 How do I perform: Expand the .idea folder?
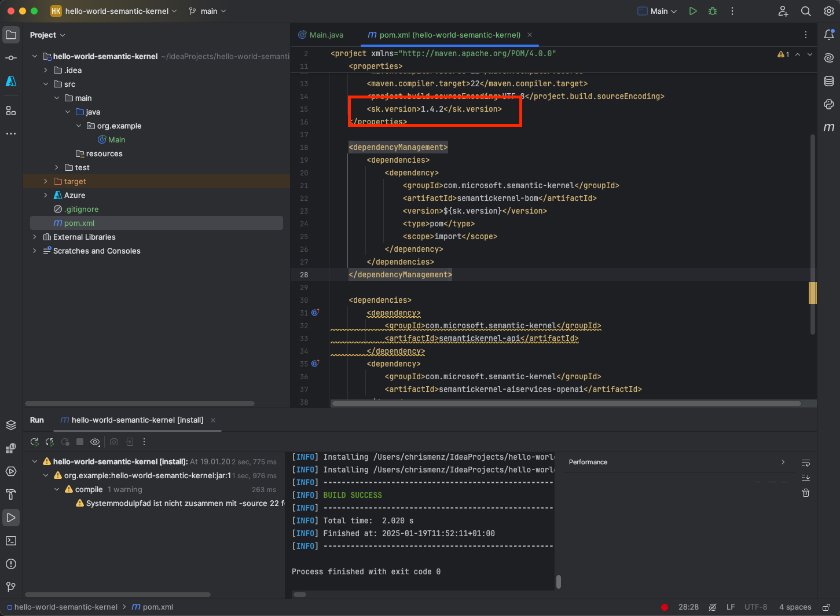(x=46, y=70)
